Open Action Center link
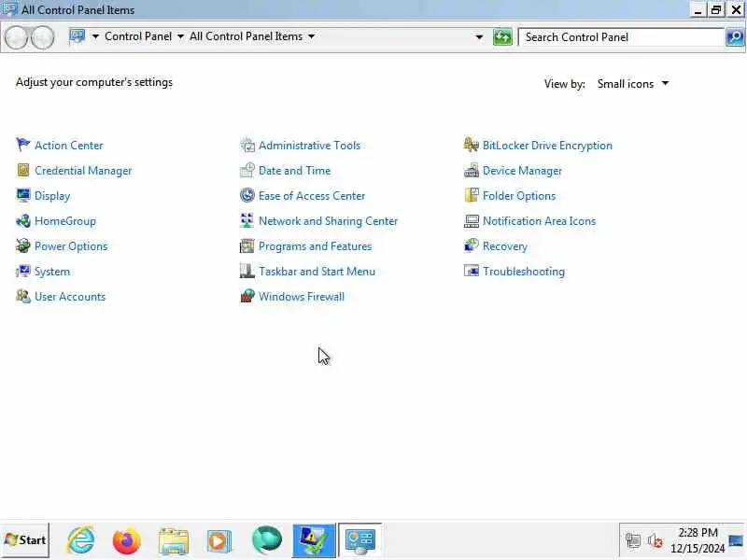The width and height of the screenshot is (747, 560). pyautogui.click(x=68, y=146)
